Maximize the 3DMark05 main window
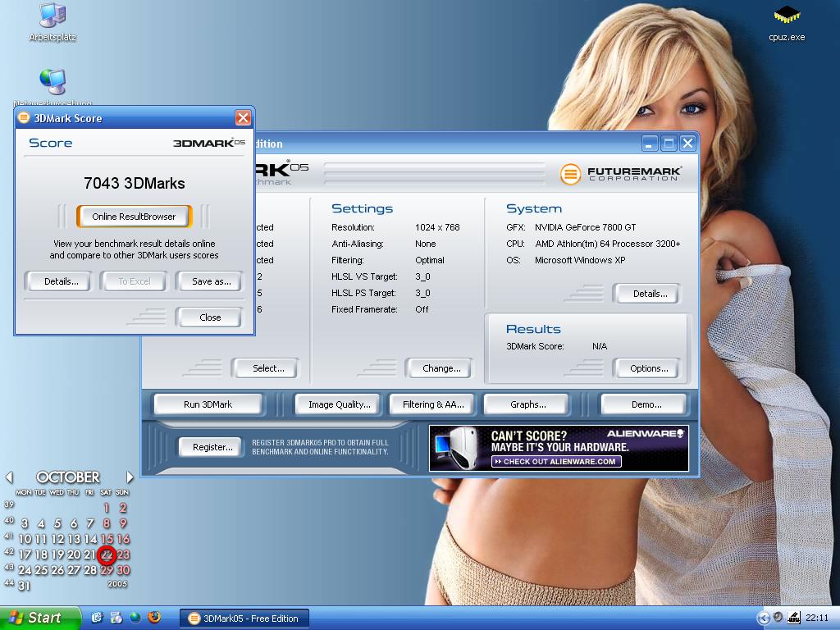 [x=669, y=144]
